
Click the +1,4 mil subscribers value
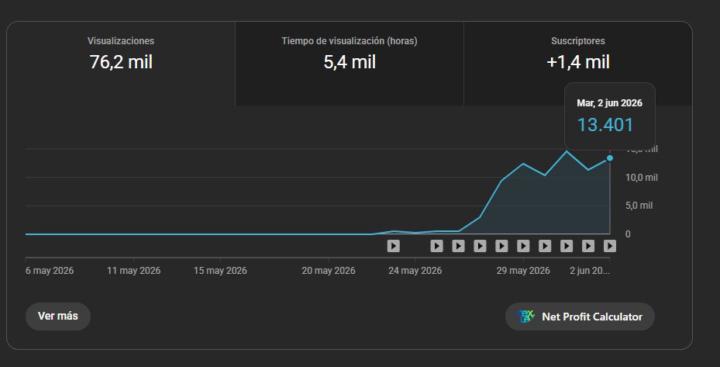point(578,62)
